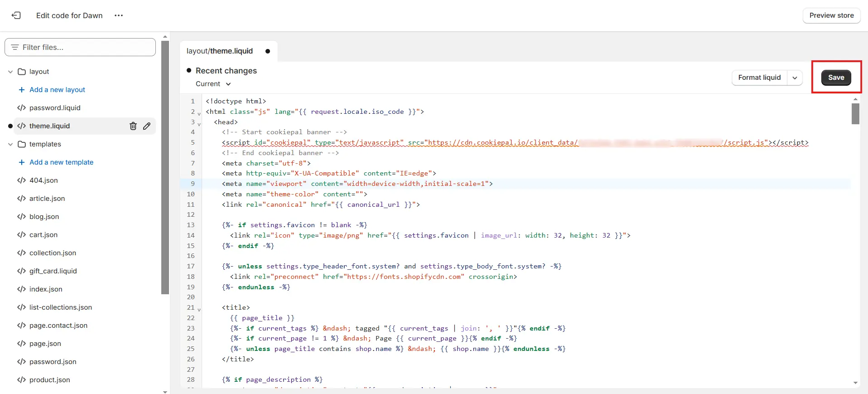This screenshot has height=394, width=868.
Task: Click the Preview store button
Action: tap(831, 15)
